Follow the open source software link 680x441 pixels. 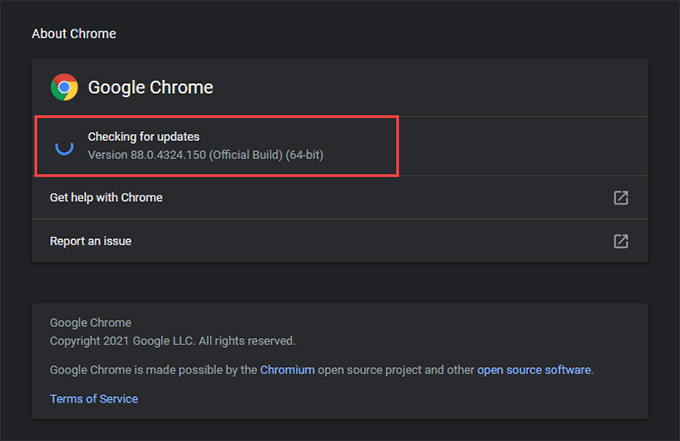533,370
